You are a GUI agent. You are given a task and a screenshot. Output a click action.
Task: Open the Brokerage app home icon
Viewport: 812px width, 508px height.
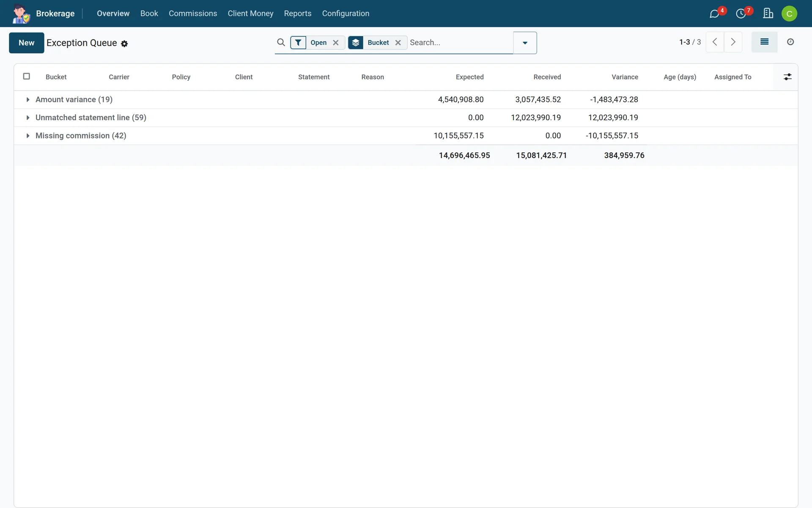(x=21, y=14)
